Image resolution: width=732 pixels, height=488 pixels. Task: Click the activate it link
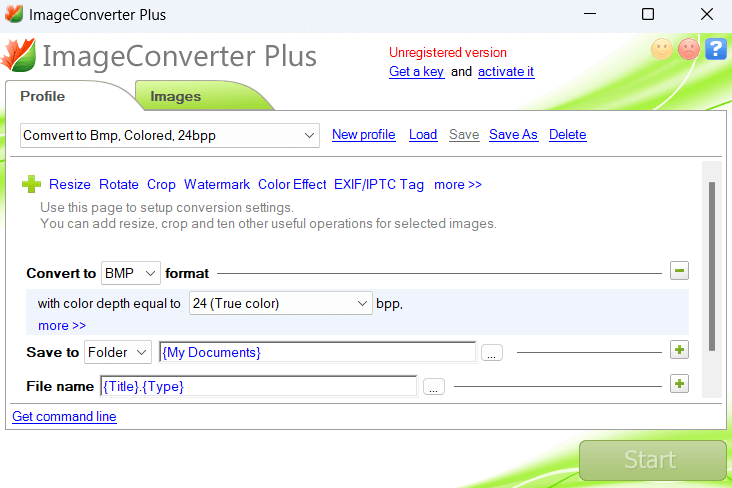tap(506, 71)
